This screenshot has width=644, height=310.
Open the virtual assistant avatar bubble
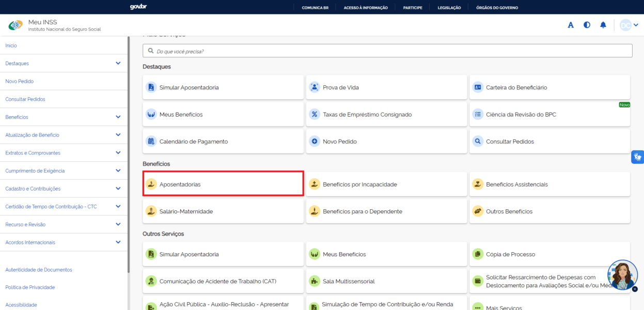[622, 275]
